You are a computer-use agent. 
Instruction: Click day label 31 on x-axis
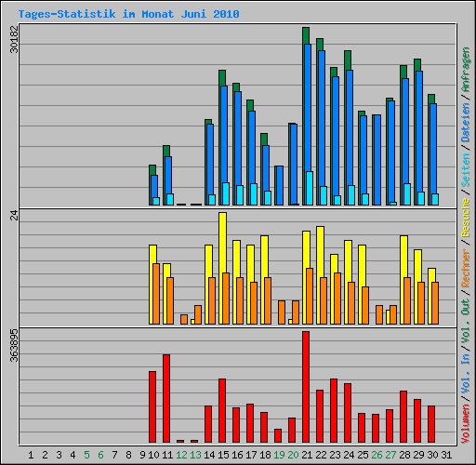pos(446,455)
